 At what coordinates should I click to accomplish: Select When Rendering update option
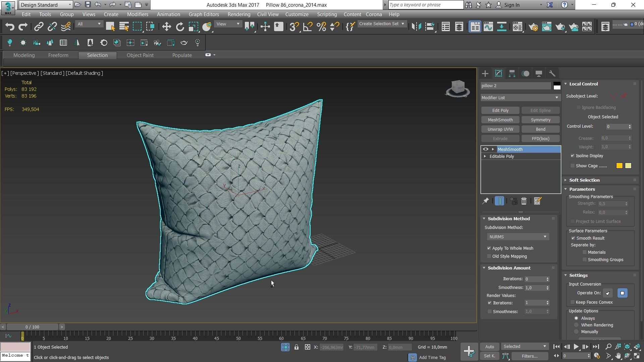[x=576, y=325]
